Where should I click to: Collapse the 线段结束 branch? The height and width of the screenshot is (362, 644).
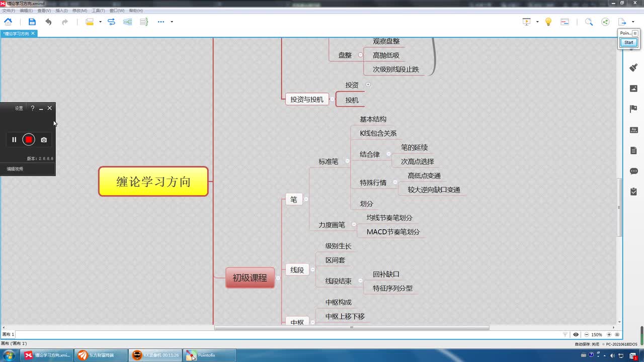click(x=360, y=281)
